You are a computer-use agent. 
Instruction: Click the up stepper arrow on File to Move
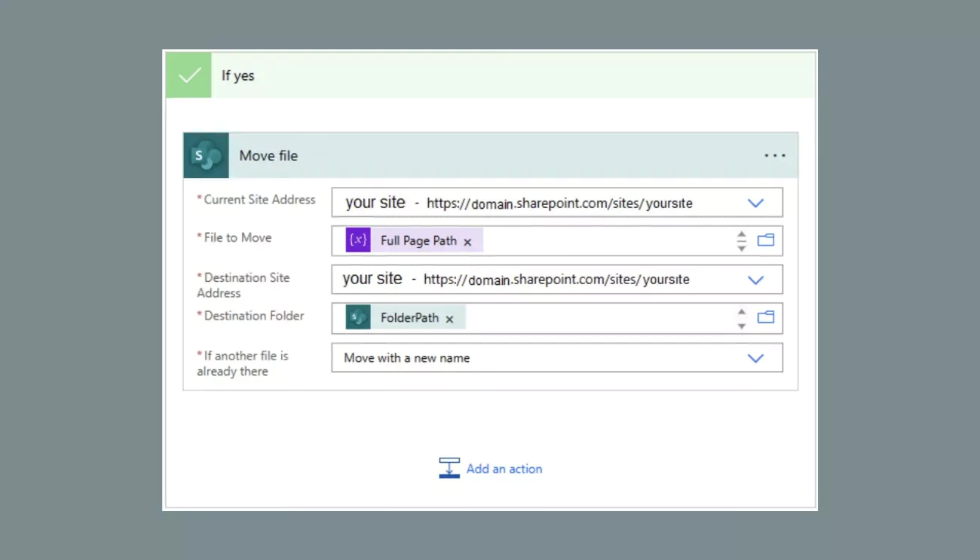(x=741, y=234)
